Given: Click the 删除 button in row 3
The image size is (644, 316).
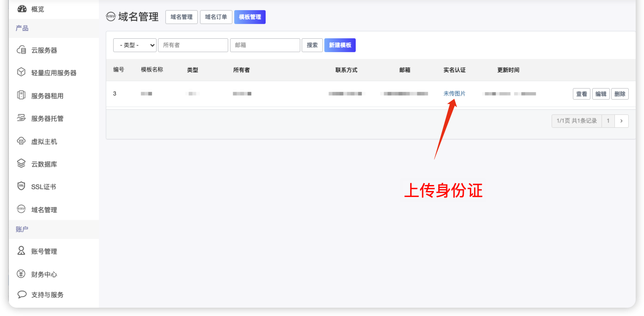Looking at the screenshot, I should pyautogui.click(x=620, y=94).
